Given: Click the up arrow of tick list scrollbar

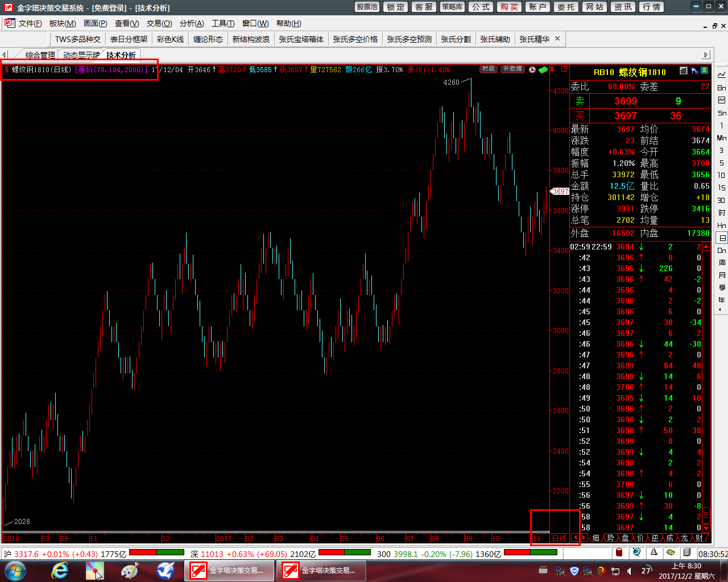Looking at the screenshot, I should 706,247.
